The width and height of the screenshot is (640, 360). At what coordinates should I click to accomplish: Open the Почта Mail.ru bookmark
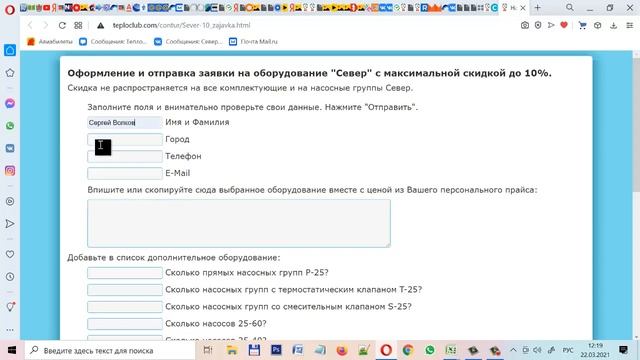coord(253,42)
